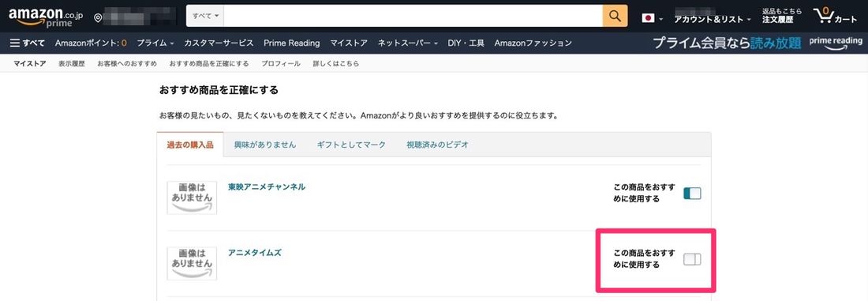This screenshot has width=868, height=301.
Task: Open the hamburger すべて menu
Action: coord(27,43)
